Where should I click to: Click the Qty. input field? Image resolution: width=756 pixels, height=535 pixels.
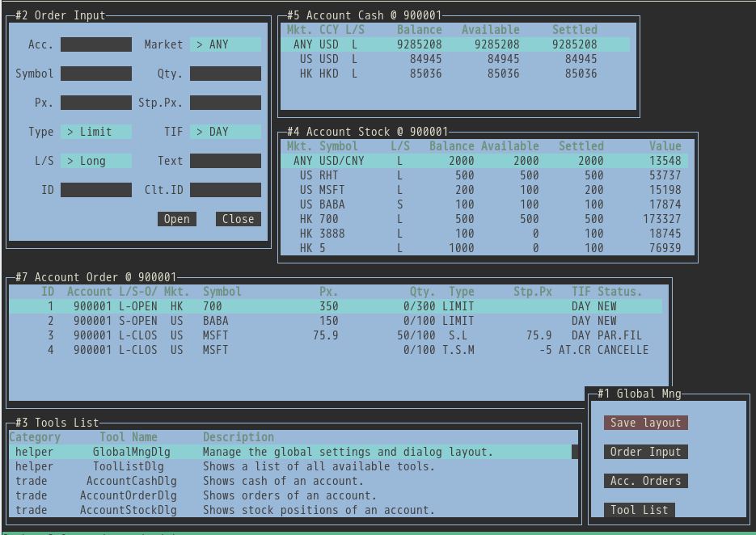pos(226,74)
